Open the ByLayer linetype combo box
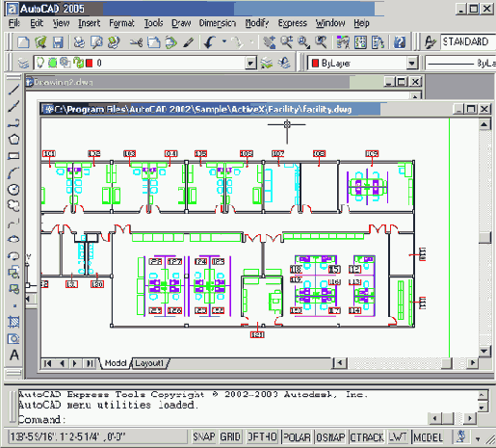 (460, 63)
